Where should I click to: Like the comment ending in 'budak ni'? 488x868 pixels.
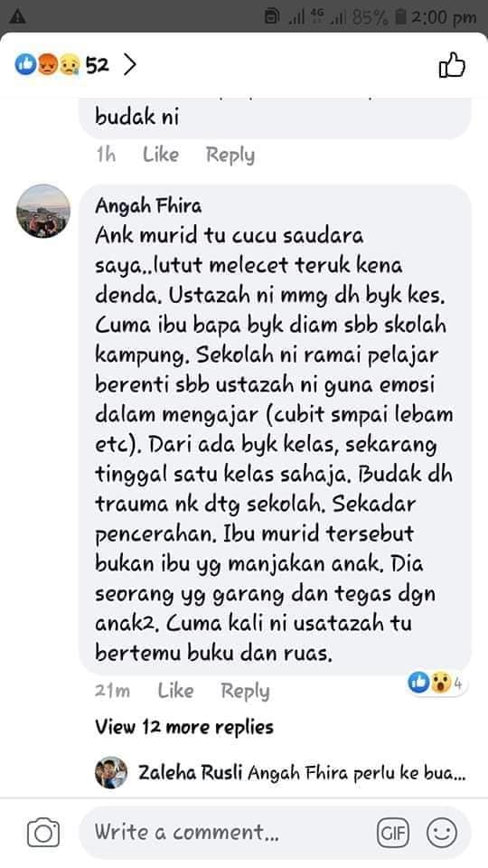click(x=161, y=155)
